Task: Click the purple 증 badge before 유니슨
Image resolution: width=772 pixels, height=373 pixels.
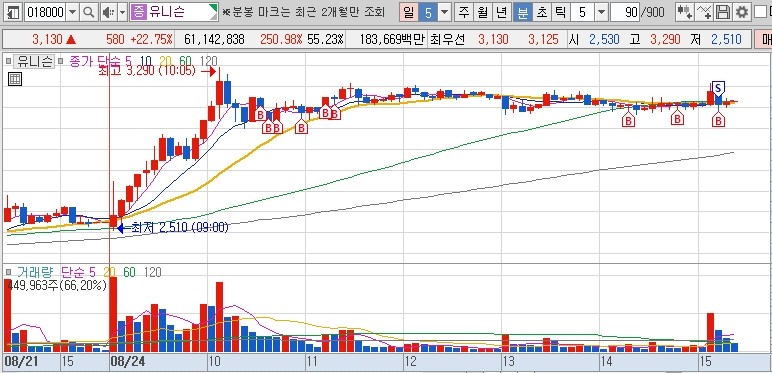Action: (139, 13)
